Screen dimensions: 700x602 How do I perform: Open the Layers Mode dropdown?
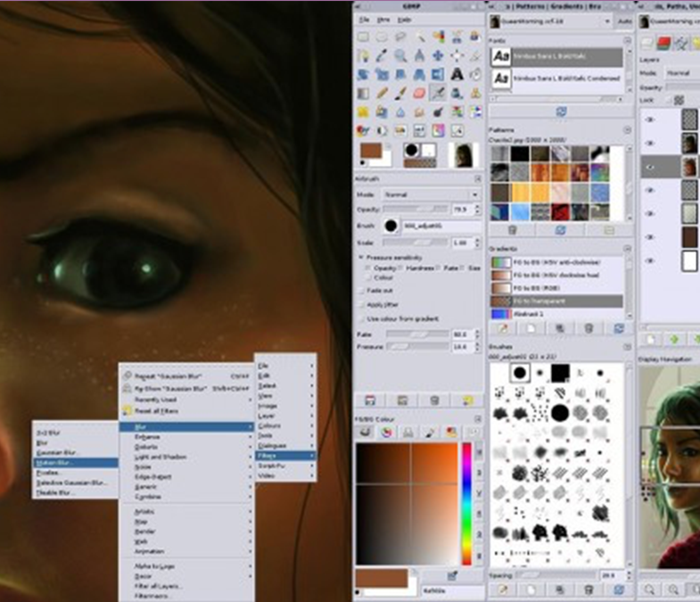click(681, 73)
